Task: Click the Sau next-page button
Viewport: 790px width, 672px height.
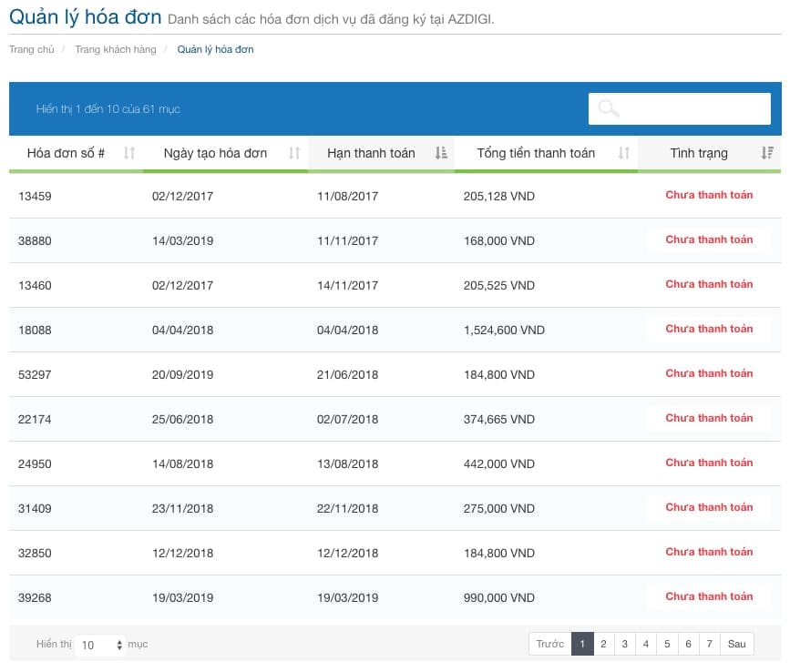Action: (736, 644)
